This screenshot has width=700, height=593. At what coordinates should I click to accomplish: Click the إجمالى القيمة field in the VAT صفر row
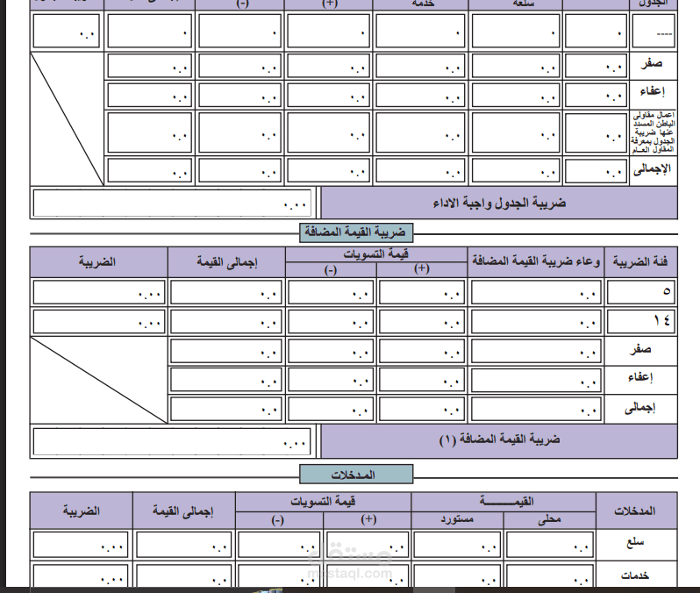point(226,352)
